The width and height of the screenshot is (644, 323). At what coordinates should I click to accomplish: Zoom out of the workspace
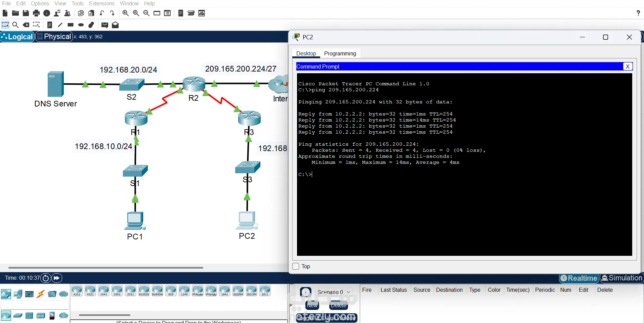pyautogui.click(x=146, y=13)
